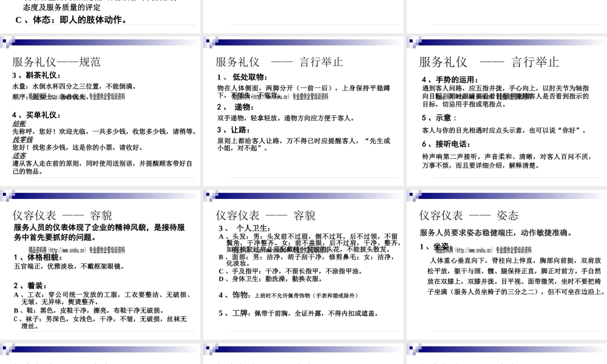
Task: Click the text 水量：水倒水杯四分之三位置
Action: point(74,86)
